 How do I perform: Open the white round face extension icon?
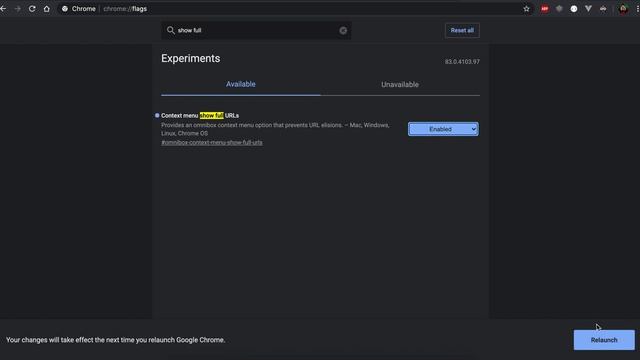coord(574,9)
